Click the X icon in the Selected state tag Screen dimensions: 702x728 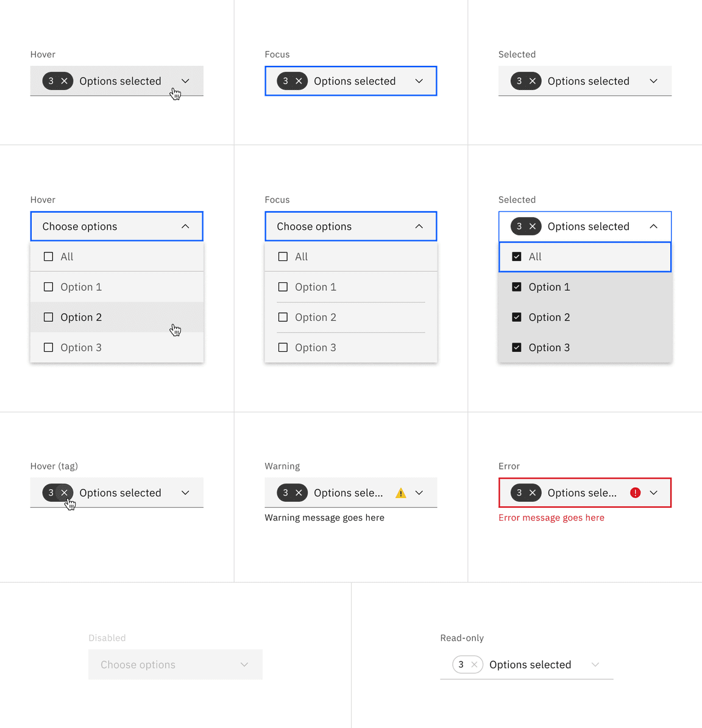(532, 80)
